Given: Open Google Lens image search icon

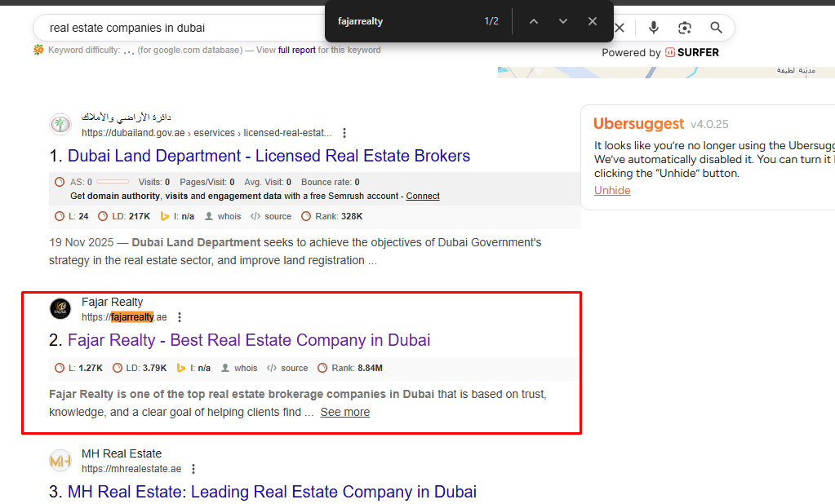Looking at the screenshot, I should pos(685,28).
